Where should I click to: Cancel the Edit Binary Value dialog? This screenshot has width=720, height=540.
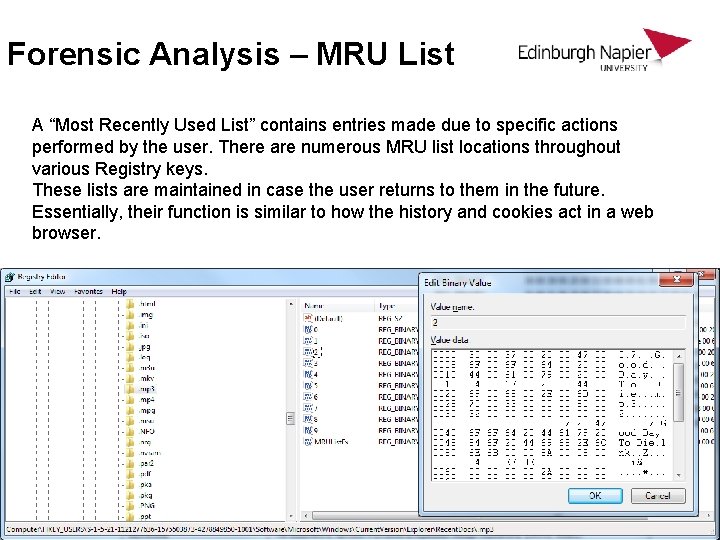(x=658, y=495)
